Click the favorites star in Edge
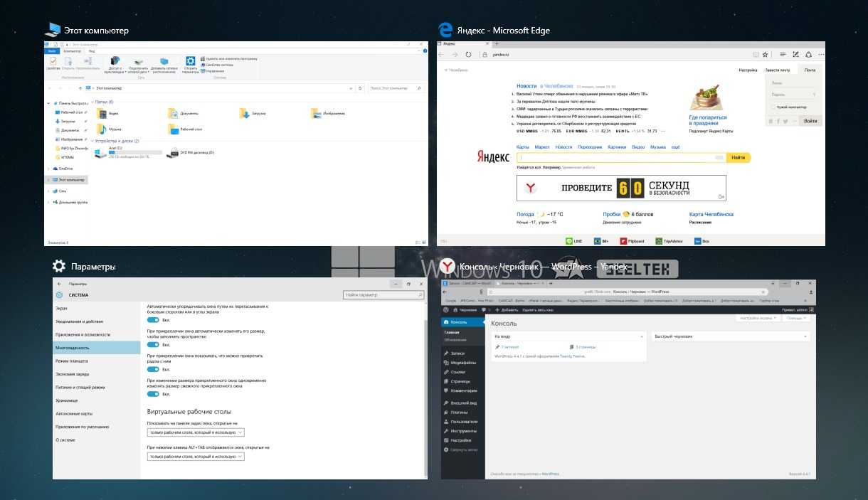 [x=765, y=55]
